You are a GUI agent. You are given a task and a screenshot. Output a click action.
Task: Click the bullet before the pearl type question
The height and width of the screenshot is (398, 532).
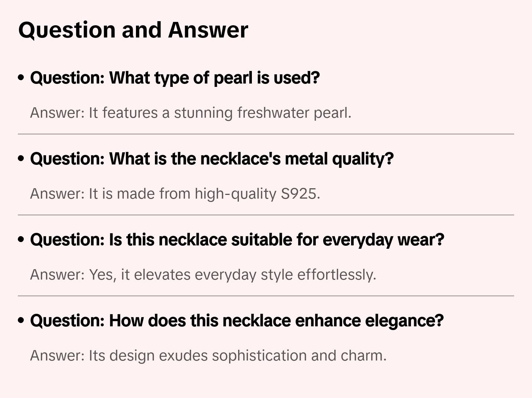pos(21,78)
